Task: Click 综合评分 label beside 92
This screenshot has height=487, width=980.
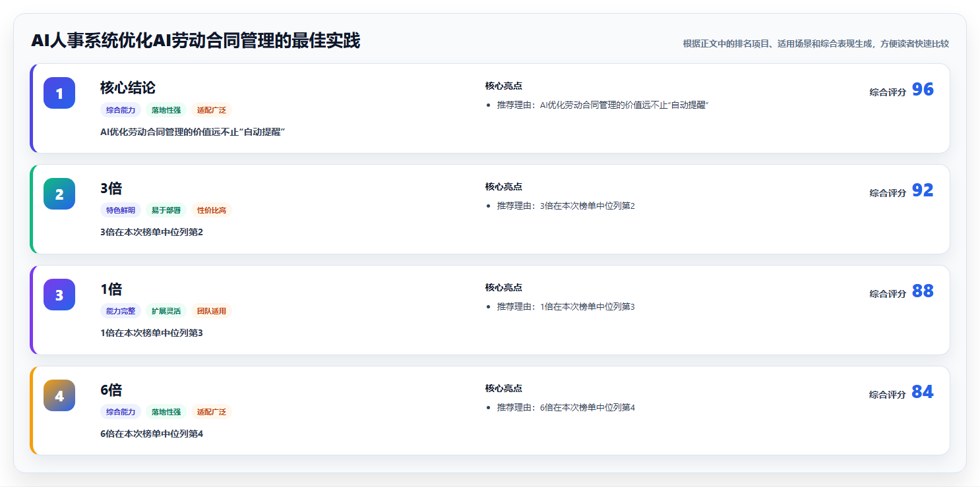Action: [x=888, y=193]
